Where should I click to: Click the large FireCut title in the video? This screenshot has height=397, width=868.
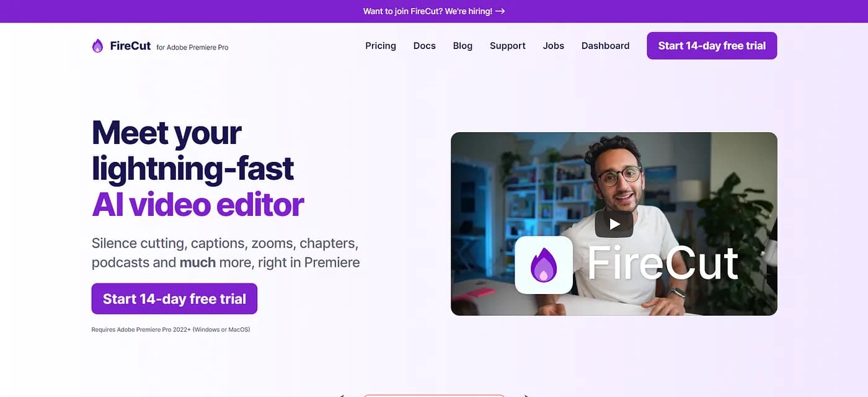[663, 264]
